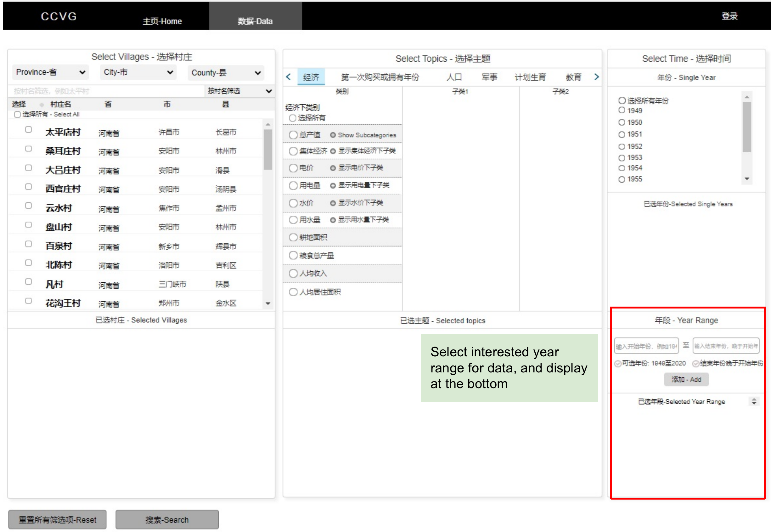Click the start year input field

point(646,346)
